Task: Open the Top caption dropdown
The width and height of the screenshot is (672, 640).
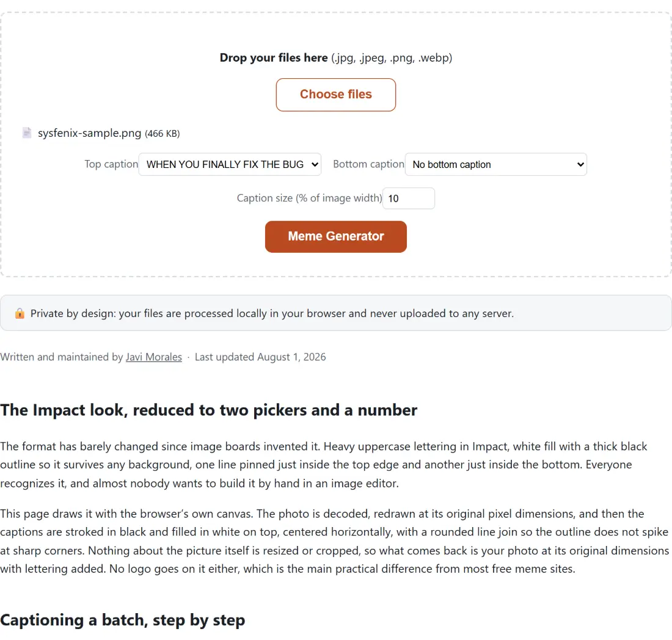Action: click(230, 164)
